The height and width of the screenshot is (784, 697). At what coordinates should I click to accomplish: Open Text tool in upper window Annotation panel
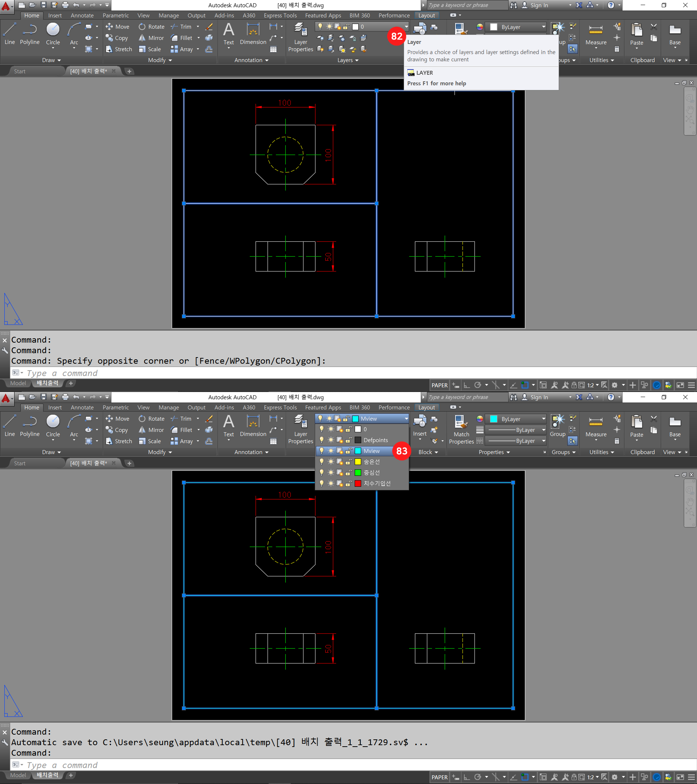tap(229, 34)
